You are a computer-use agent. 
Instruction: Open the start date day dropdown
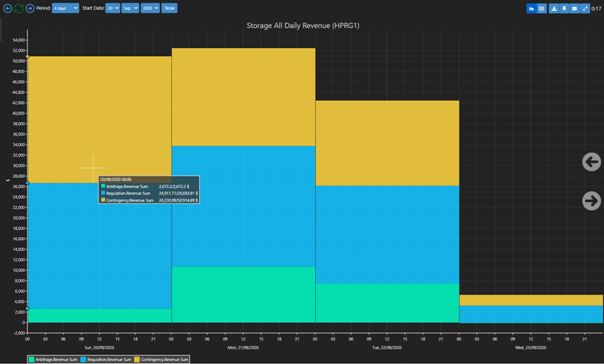click(112, 8)
